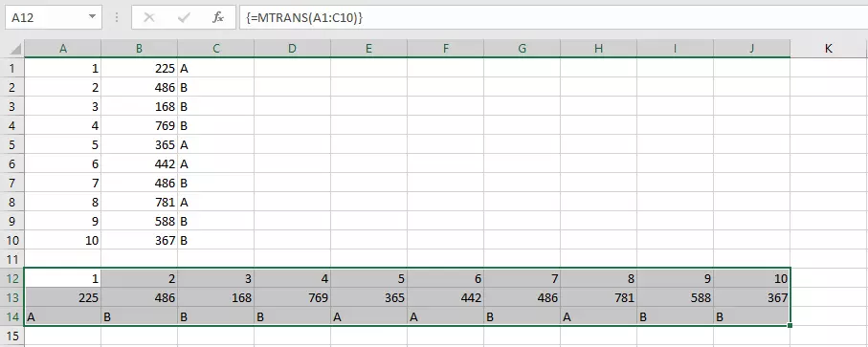868x347 pixels.
Task: Click cell C10 containing letter B
Action: (x=216, y=240)
